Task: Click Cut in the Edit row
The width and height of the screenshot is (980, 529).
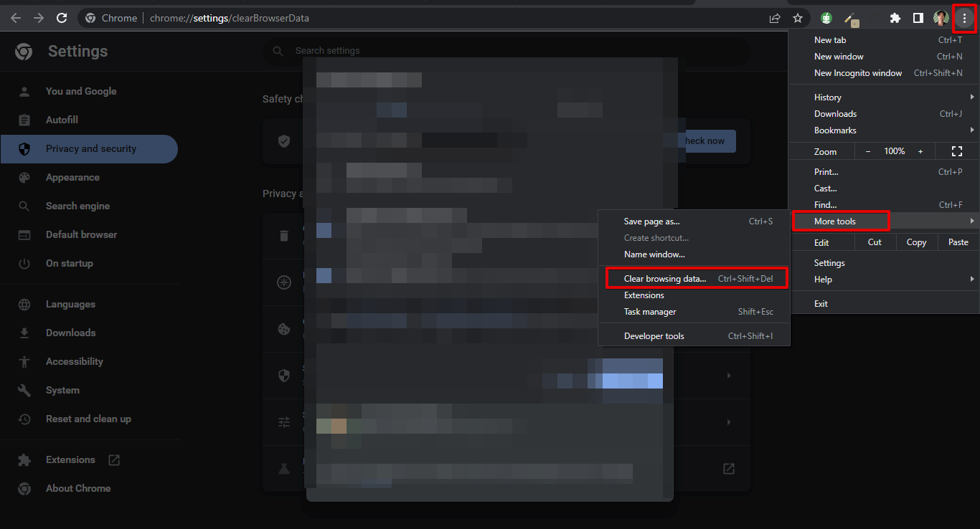Action: (x=875, y=242)
